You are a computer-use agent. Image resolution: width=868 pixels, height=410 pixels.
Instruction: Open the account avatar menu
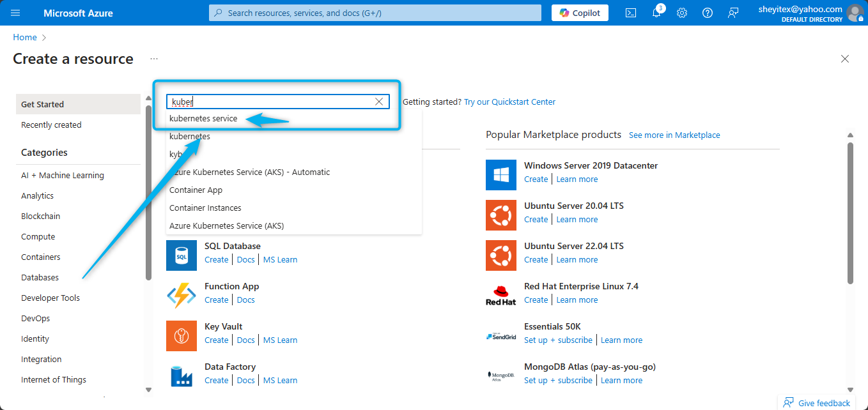click(855, 13)
